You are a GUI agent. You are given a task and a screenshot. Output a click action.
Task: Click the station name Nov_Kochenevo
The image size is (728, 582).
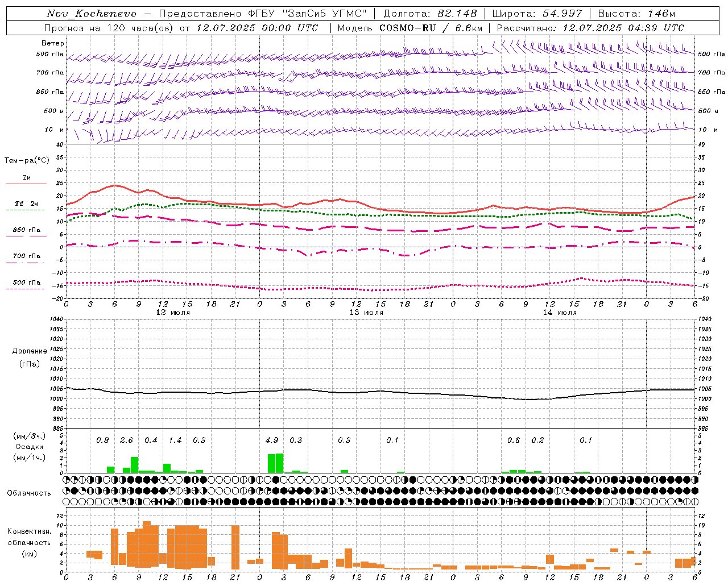click(92, 14)
